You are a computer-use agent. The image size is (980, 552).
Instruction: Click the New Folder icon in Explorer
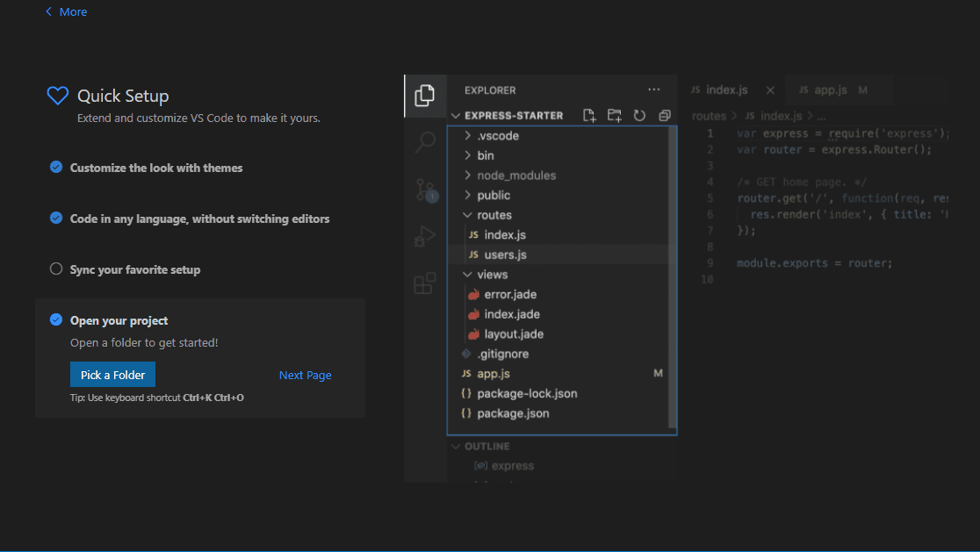tap(614, 115)
